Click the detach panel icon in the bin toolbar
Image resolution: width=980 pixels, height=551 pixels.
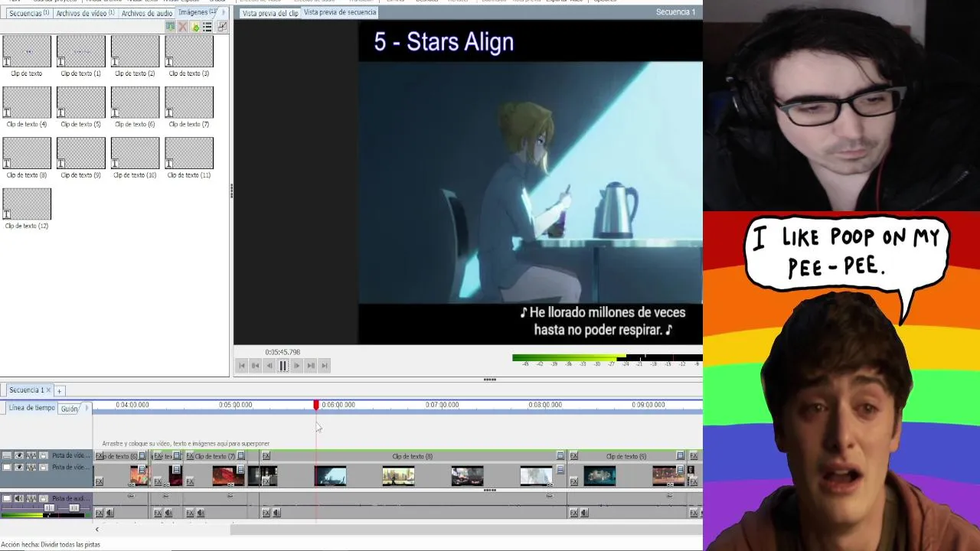coord(222,26)
